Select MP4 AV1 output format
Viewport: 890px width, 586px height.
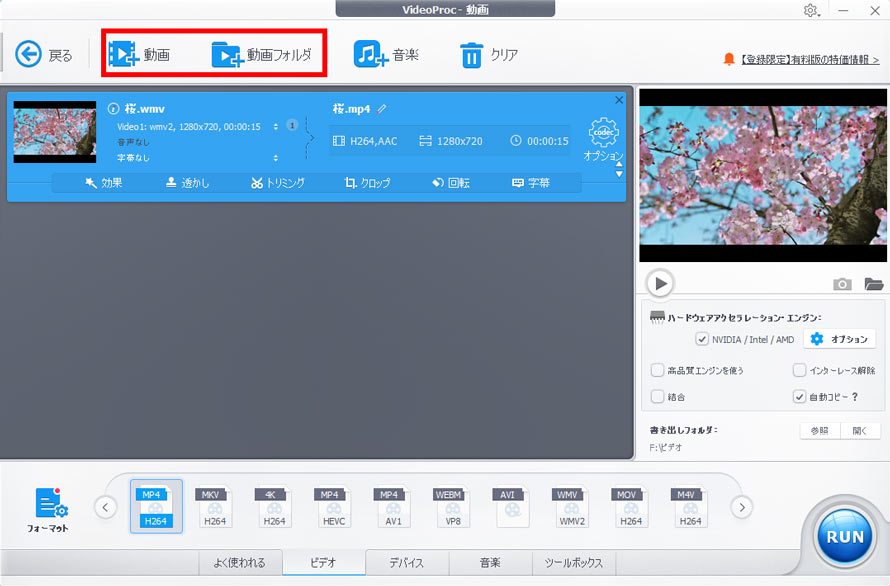click(393, 507)
